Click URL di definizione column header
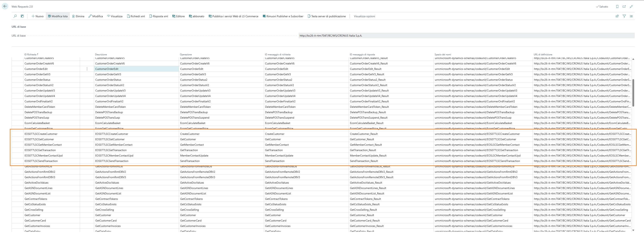 (543, 54)
